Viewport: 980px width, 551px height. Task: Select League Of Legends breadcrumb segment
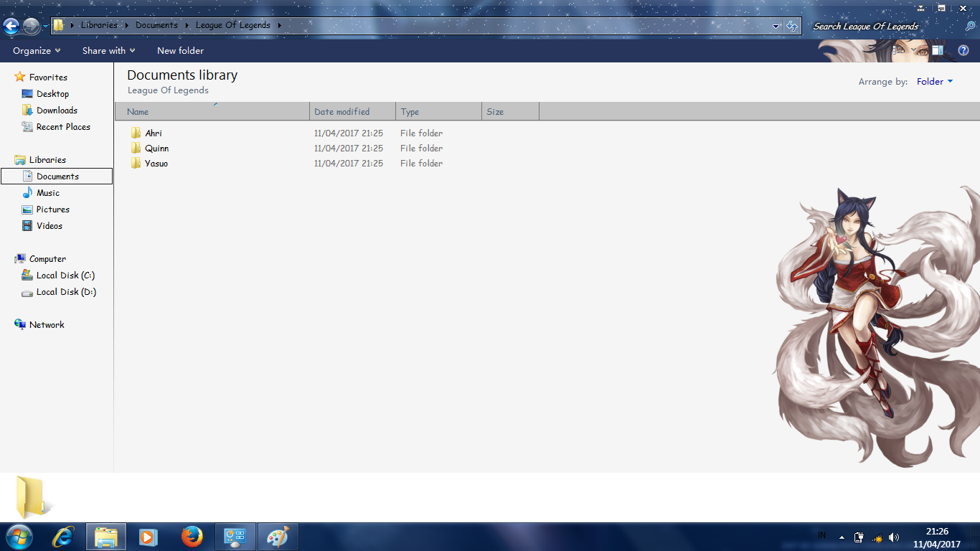click(x=233, y=25)
